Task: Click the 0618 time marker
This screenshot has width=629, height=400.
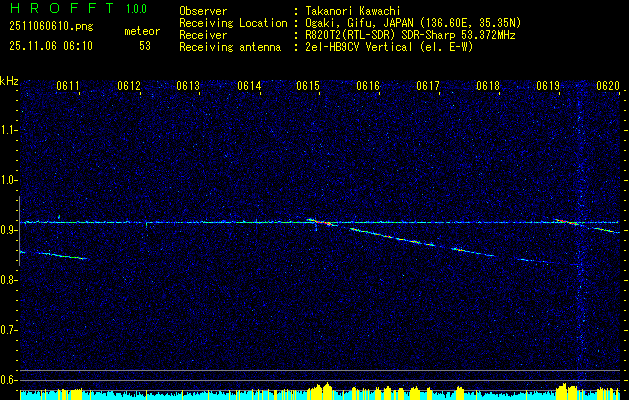Action: [488, 87]
